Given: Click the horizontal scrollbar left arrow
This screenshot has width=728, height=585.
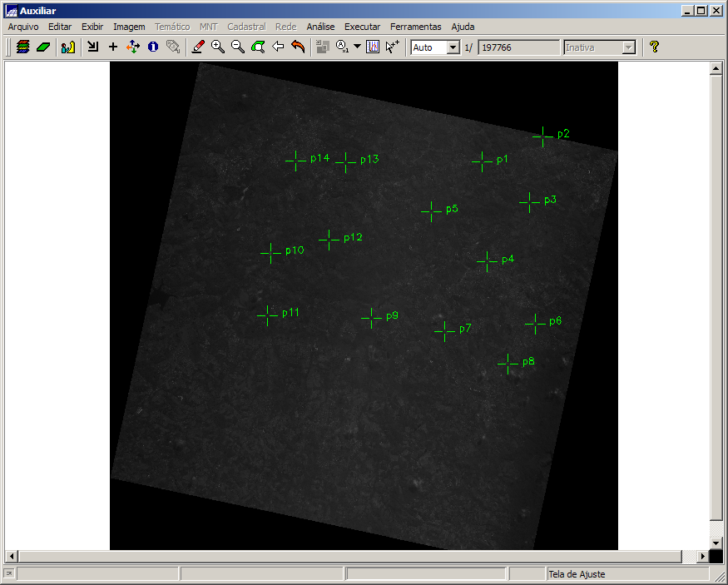Looking at the screenshot, I should [x=12, y=556].
